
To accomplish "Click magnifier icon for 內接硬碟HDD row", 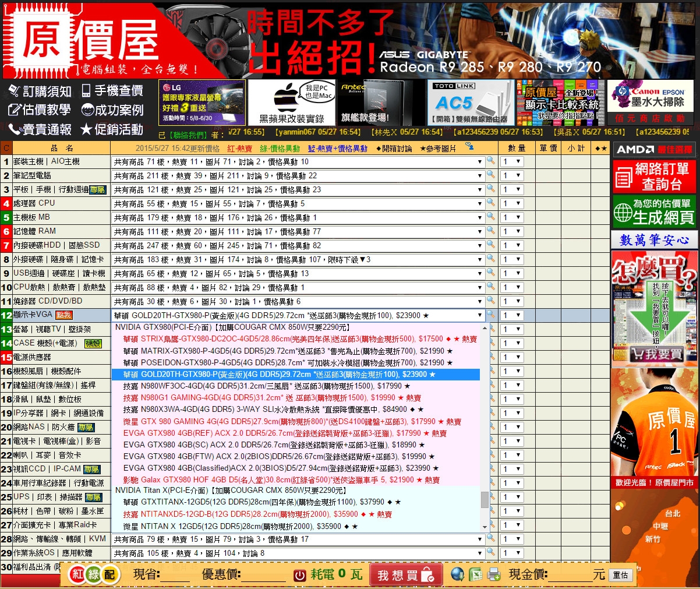I will click(x=491, y=245).
